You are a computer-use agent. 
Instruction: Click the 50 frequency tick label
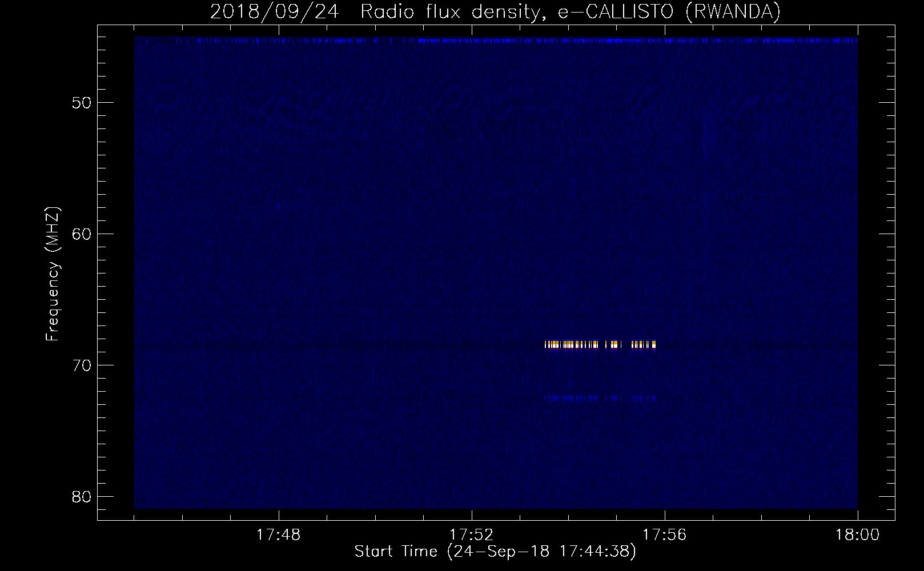(82, 103)
